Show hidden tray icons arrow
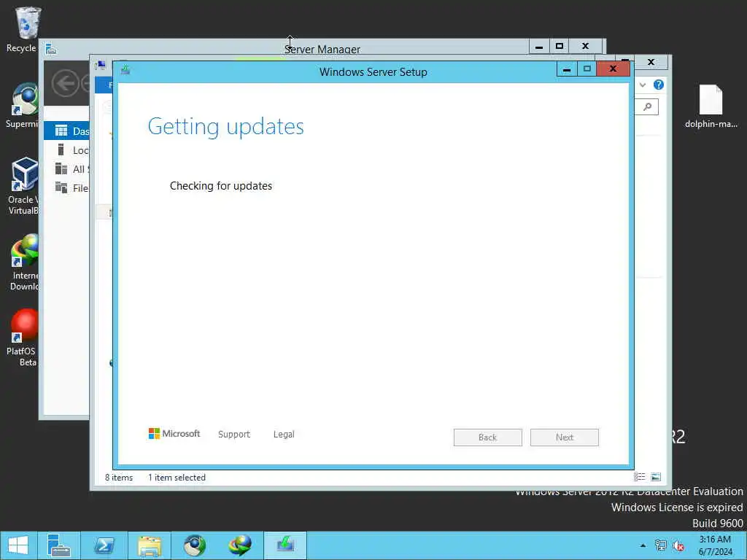 click(x=643, y=545)
